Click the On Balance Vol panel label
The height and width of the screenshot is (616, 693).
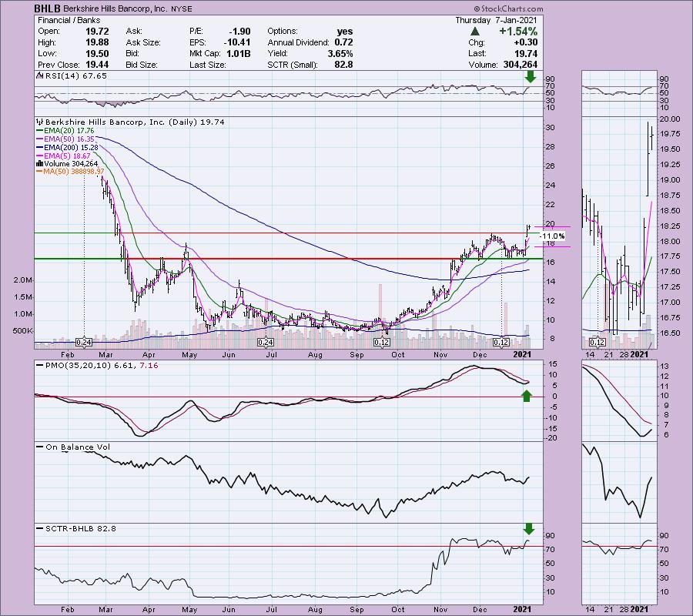click(78, 447)
